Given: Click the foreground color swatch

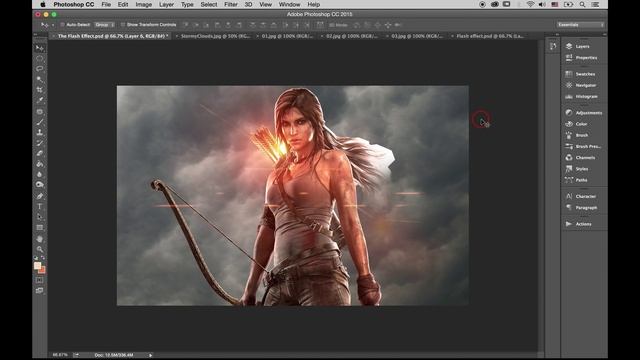Looking at the screenshot, I should (x=37, y=266).
